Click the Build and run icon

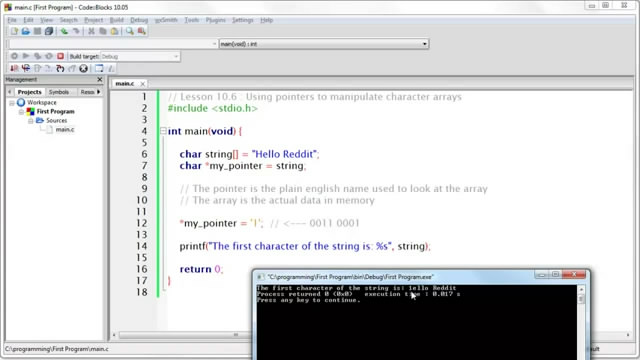coord(38,56)
